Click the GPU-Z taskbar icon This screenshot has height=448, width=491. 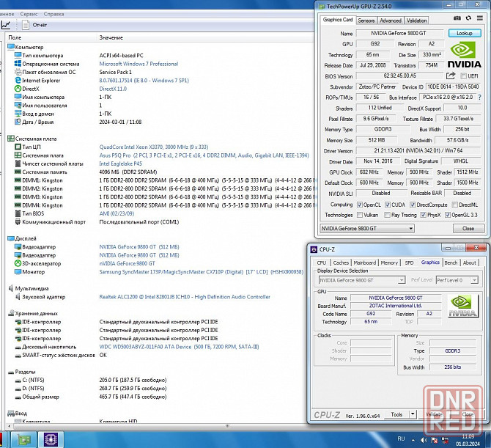tap(24, 439)
